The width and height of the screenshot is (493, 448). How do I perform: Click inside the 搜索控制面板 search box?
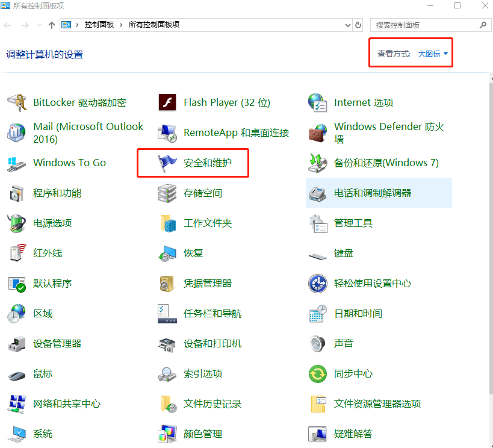click(421, 25)
